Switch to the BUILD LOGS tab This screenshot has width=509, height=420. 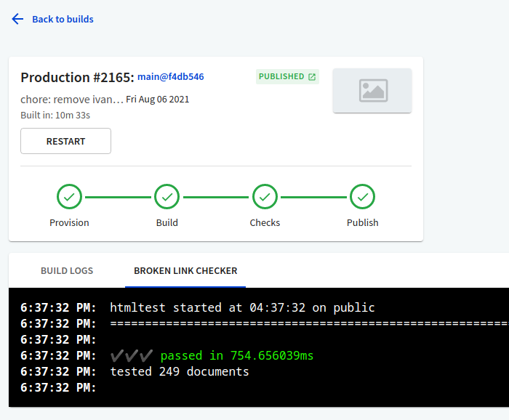[67, 271]
